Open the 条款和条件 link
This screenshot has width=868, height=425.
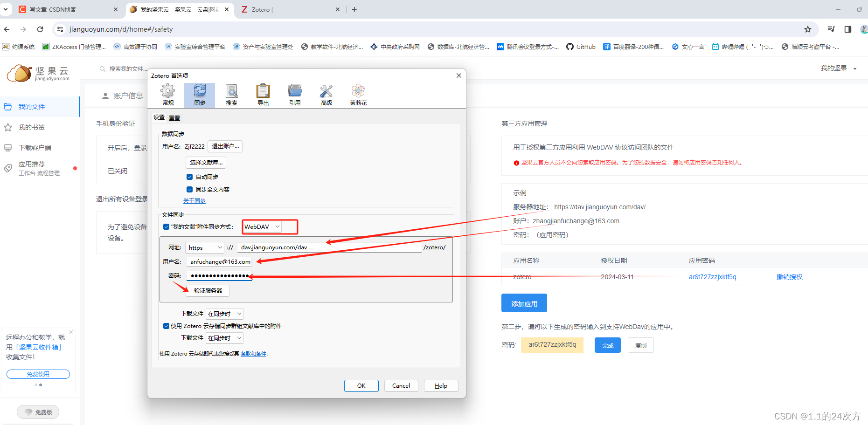(x=253, y=354)
